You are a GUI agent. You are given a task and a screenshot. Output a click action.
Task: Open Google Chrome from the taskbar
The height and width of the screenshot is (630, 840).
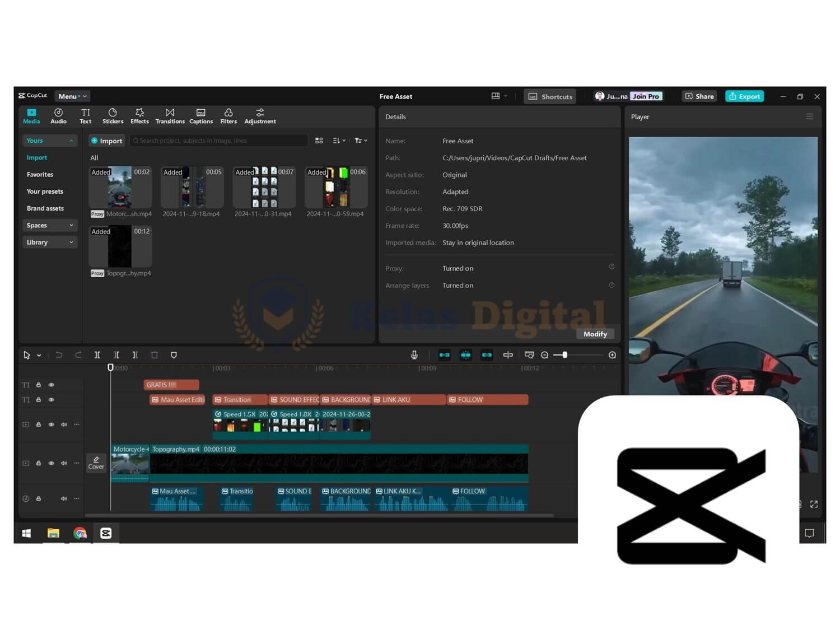[80, 533]
